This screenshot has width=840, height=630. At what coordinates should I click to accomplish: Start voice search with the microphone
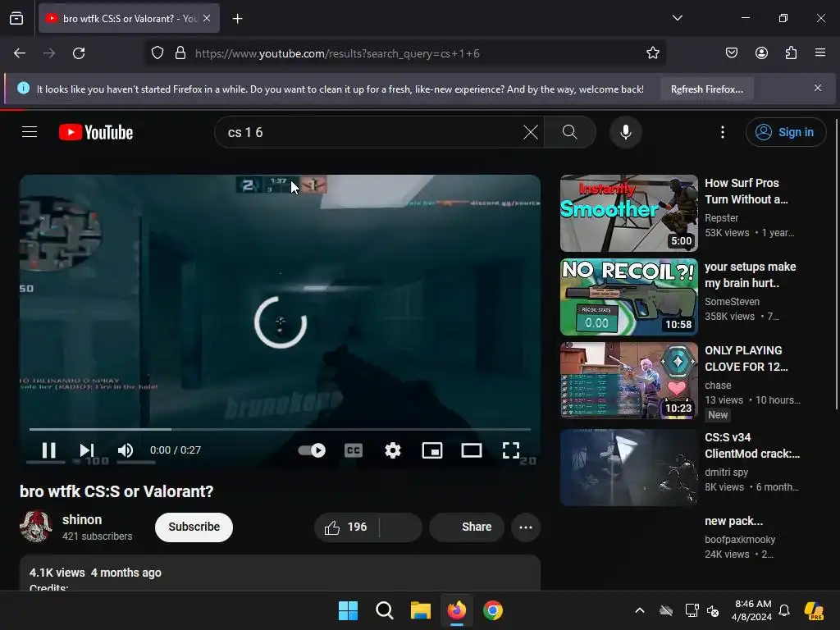pyautogui.click(x=626, y=132)
